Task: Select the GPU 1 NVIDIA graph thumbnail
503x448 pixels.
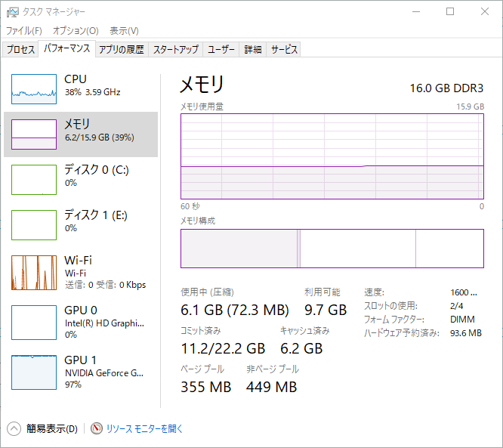Action: coord(34,372)
